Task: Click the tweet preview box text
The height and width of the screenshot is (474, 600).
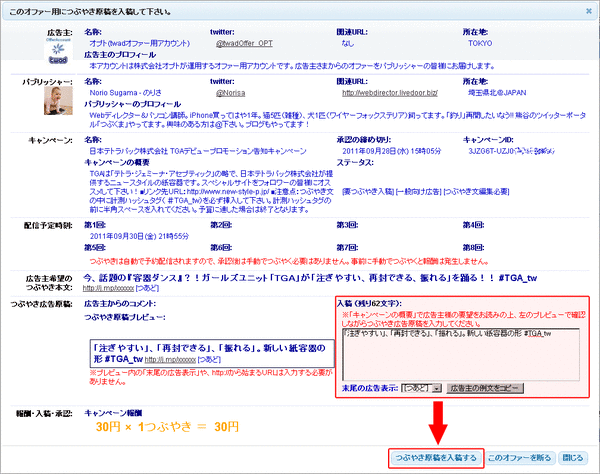Action: point(210,353)
